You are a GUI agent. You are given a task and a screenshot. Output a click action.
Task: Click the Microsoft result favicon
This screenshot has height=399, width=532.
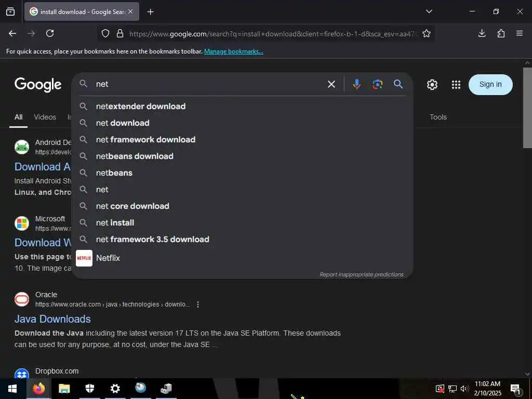22,223
